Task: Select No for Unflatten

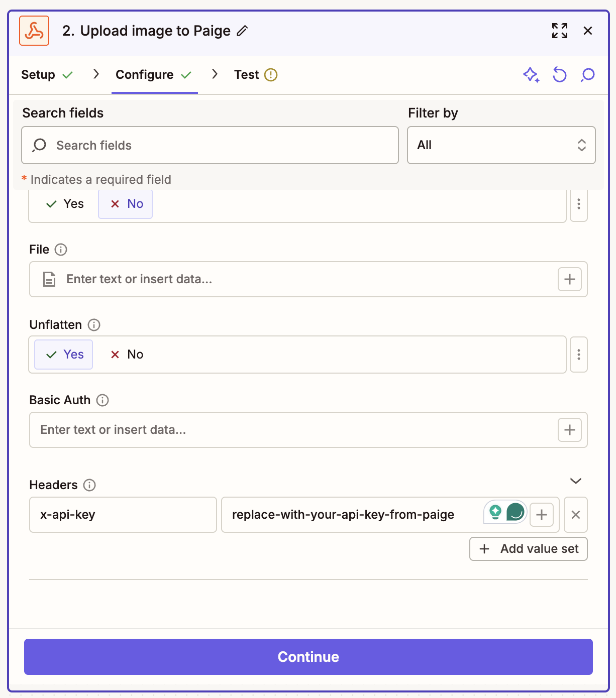Action: point(127,355)
